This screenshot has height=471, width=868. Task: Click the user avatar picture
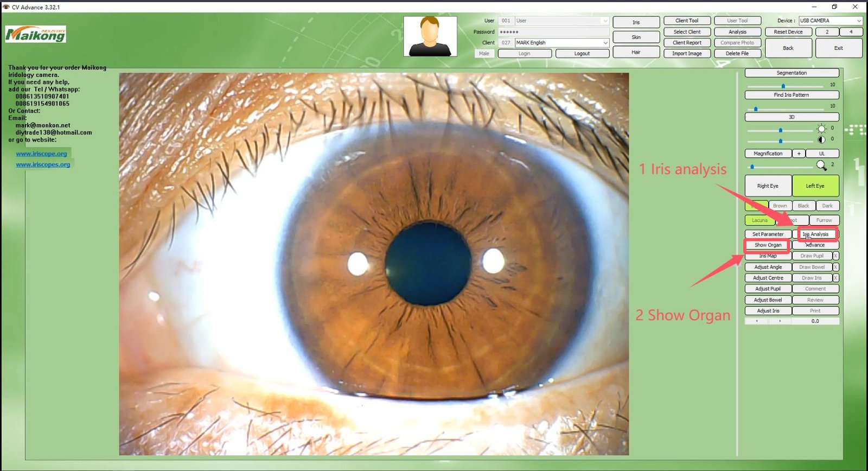pyautogui.click(x=430, y=36)
